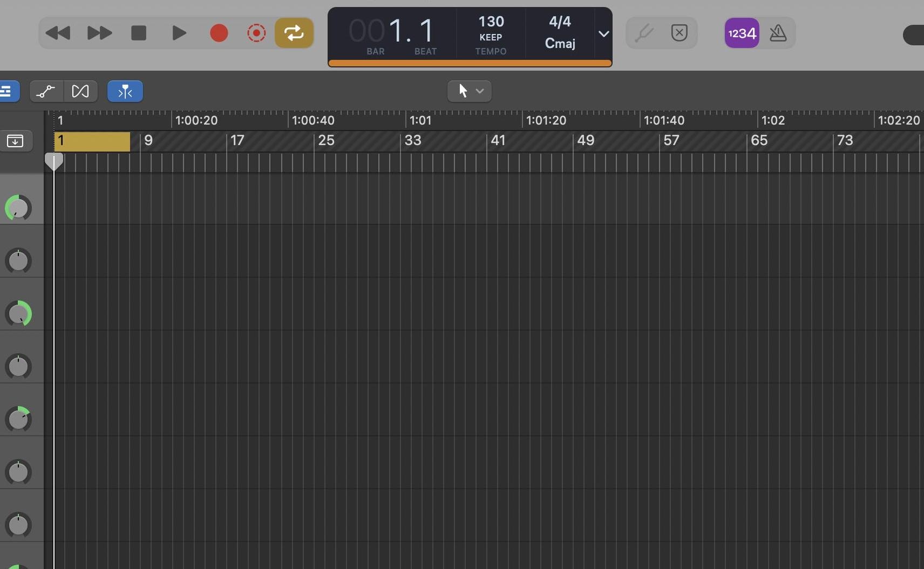Click the Rewind transport button
The width and height of the screenshot is (924, 569).
pyautogui.click(x=58, y=33)
